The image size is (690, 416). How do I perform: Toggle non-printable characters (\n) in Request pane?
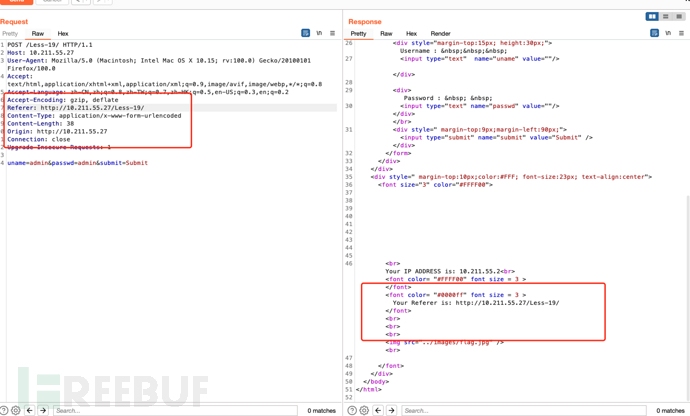319,33
